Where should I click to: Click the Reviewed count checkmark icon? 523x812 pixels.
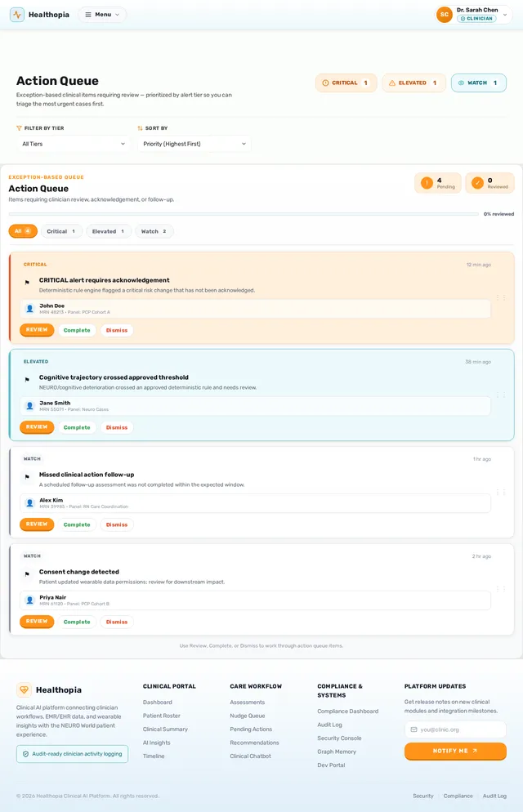(x=477, y=183)
